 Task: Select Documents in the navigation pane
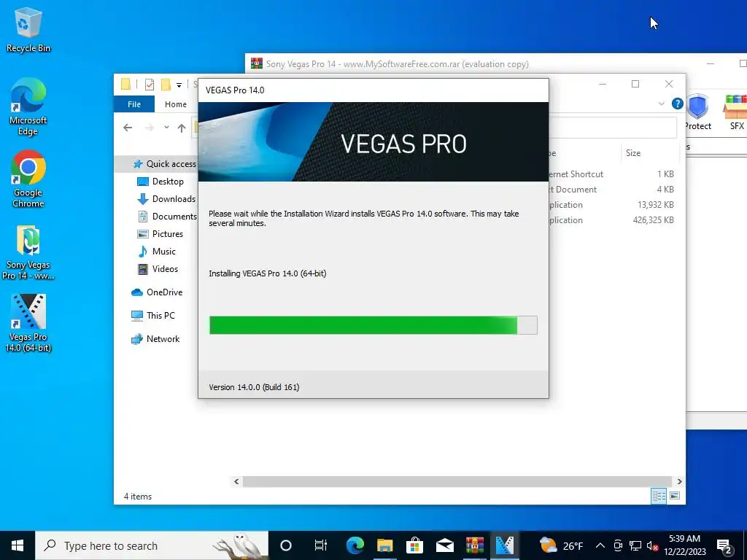point(167,217)
